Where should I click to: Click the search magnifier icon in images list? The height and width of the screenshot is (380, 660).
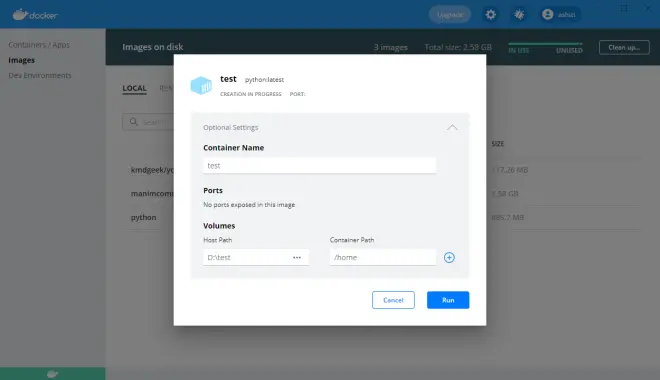134,122
